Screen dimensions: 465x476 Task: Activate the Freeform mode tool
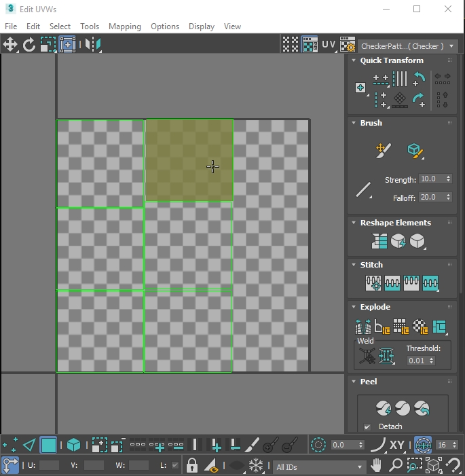click(x=67, y=45)
